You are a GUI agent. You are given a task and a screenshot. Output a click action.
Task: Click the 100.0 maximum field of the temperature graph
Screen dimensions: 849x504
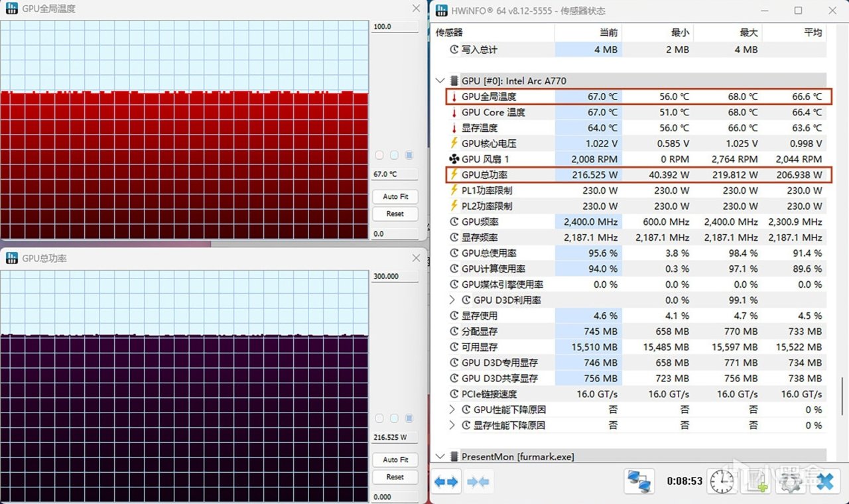tap(395, 27)
